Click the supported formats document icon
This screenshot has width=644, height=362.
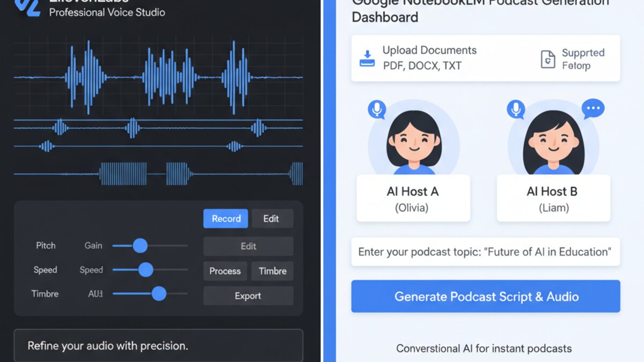pos(547,60)
